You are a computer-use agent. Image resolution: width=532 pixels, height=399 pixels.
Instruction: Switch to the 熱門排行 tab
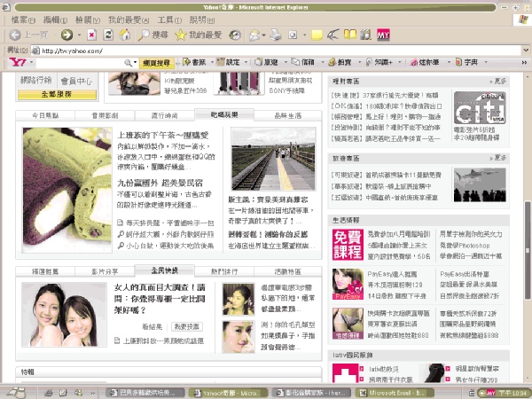tap(224, 271)
